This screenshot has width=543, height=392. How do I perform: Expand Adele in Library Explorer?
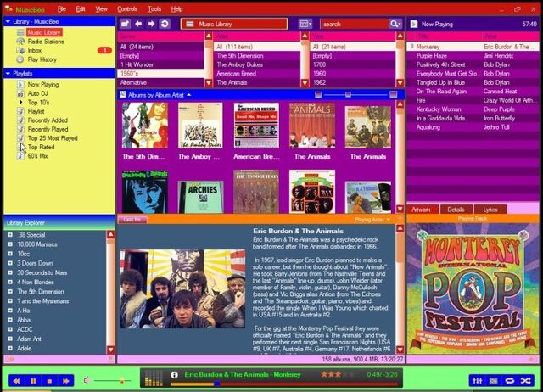click(x=10, y=348)
